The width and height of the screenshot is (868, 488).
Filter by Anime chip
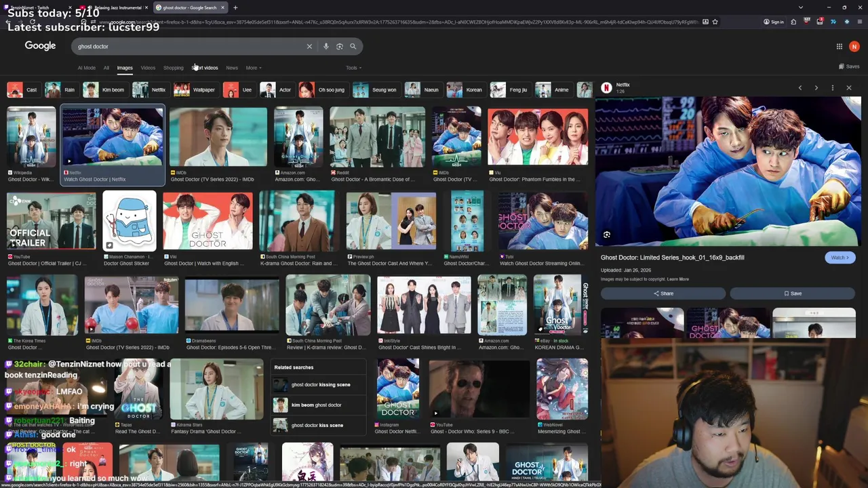point(553,89)
